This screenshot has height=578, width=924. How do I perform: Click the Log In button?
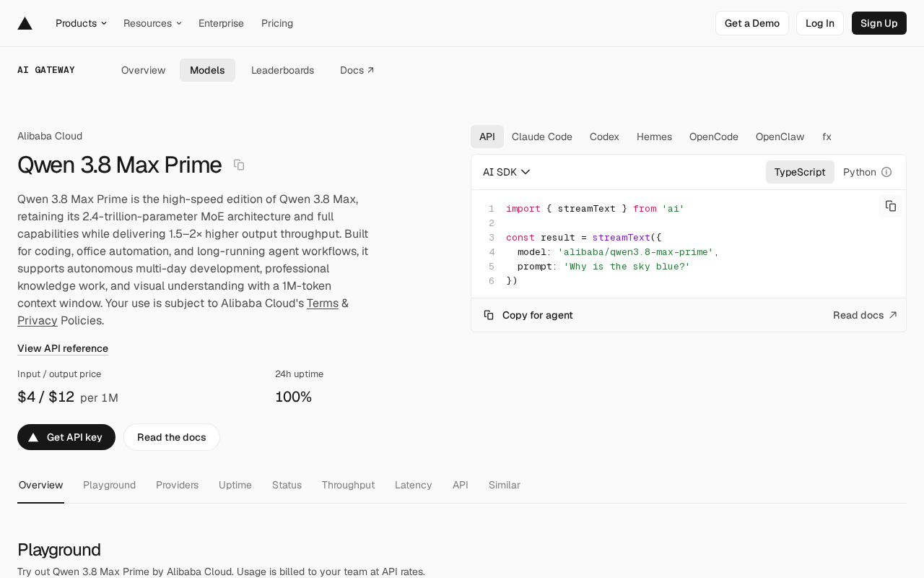tap(820, 23)
